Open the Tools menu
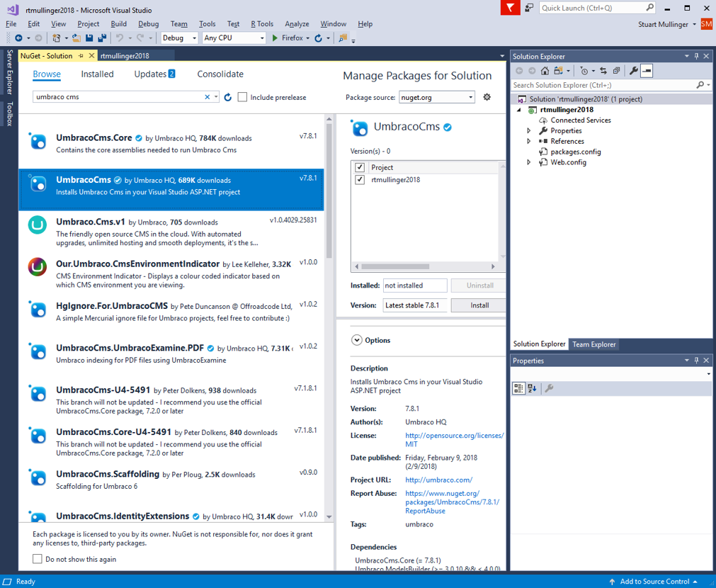Viewport: 716px width, 588px height. [208, 24]
